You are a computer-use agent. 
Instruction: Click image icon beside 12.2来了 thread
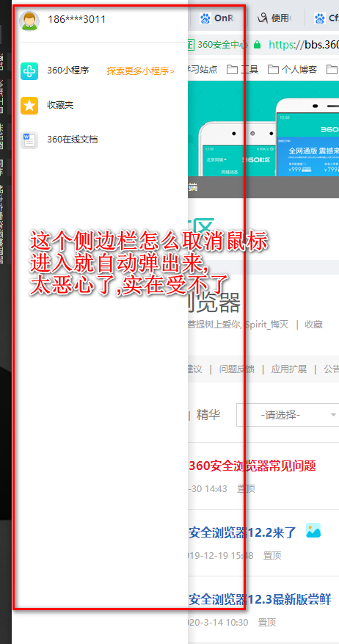pyautogui.click(x=313, y=531)
